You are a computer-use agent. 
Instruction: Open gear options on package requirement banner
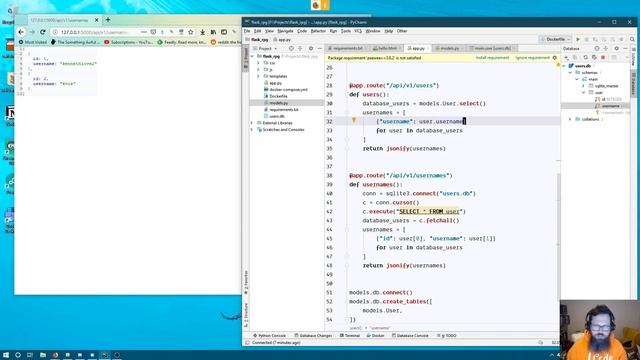click(x=555, y=58)
